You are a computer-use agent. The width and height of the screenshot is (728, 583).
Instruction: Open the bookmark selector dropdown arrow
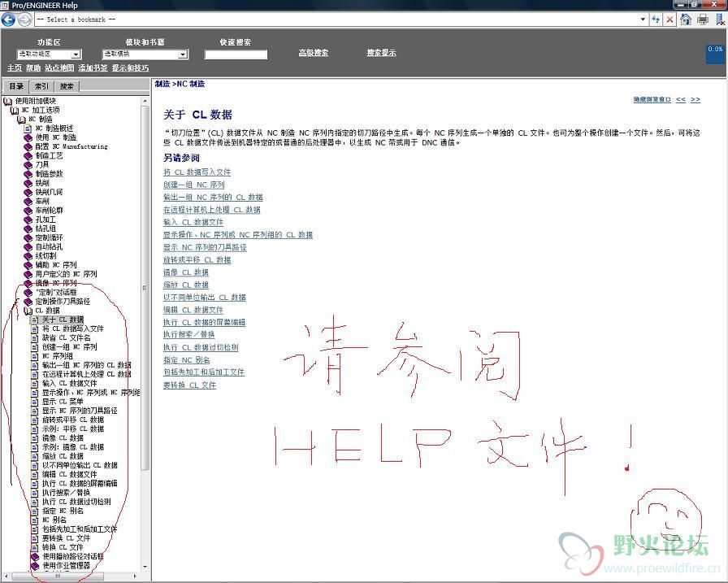pyautogui.click(x=643, y=20)
